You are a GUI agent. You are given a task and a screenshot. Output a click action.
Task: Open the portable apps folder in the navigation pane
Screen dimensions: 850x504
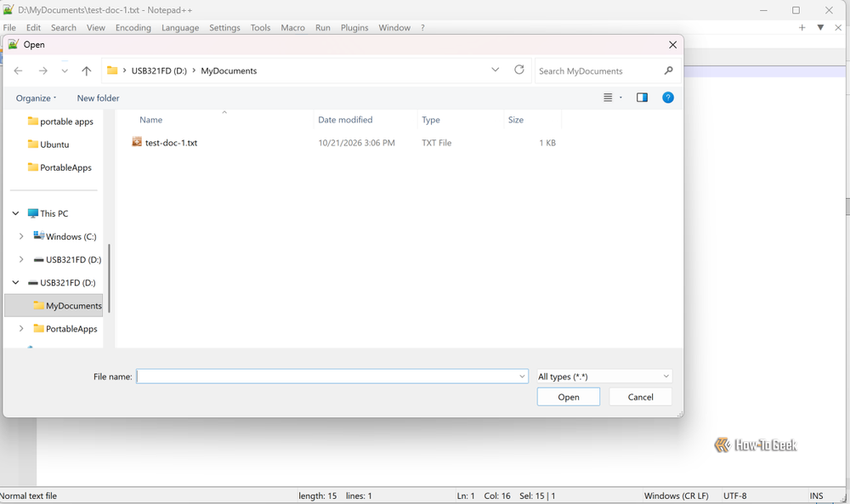[60, 122]
